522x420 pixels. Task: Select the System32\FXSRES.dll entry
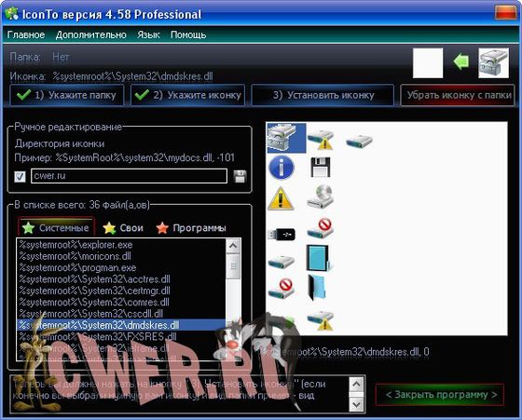pos(121,336)
